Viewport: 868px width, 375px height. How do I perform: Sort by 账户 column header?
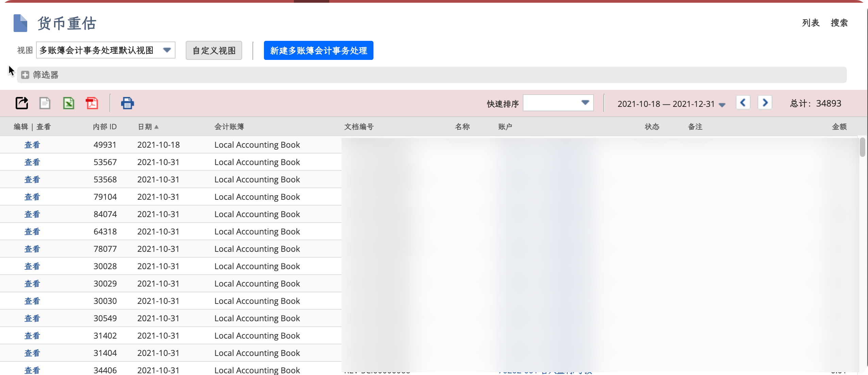(505, 127)
